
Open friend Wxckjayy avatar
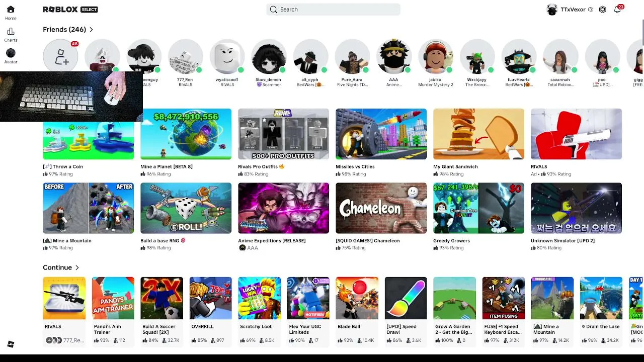(476, 57)
